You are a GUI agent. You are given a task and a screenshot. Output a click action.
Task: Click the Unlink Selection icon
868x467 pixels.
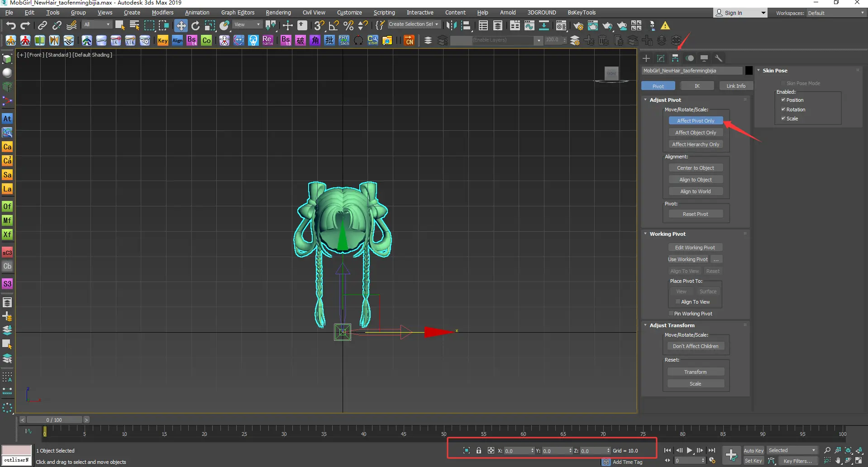point(57,25)
